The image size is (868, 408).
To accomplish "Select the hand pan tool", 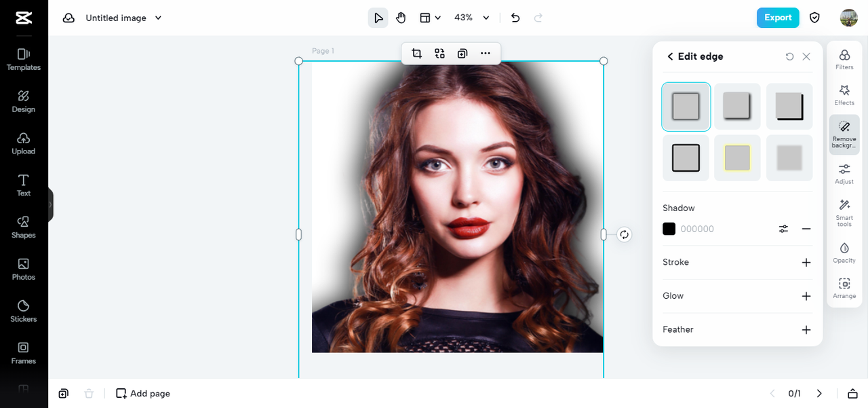I will (x=401, y=18).
